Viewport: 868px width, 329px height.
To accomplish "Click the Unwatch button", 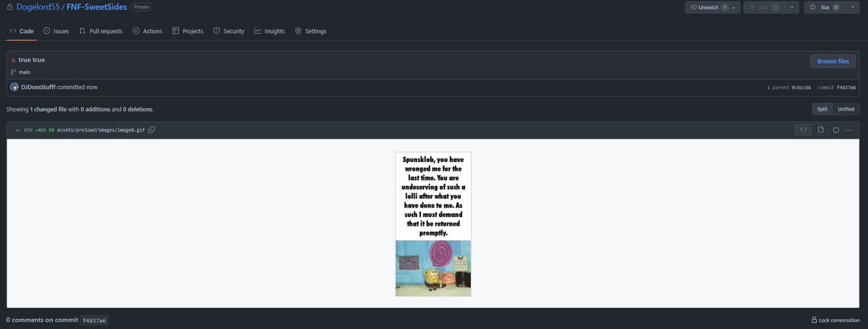I will tap(707, 7).
